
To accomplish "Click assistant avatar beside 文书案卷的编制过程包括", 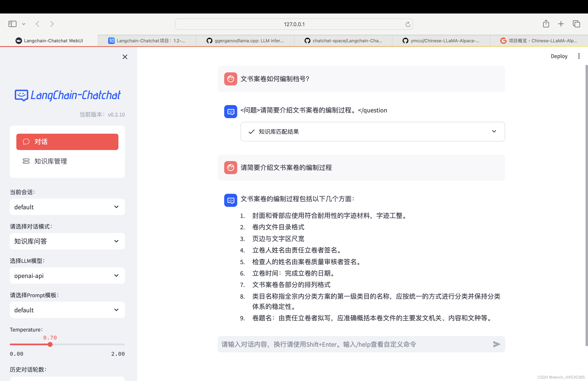I will (231, 200).
